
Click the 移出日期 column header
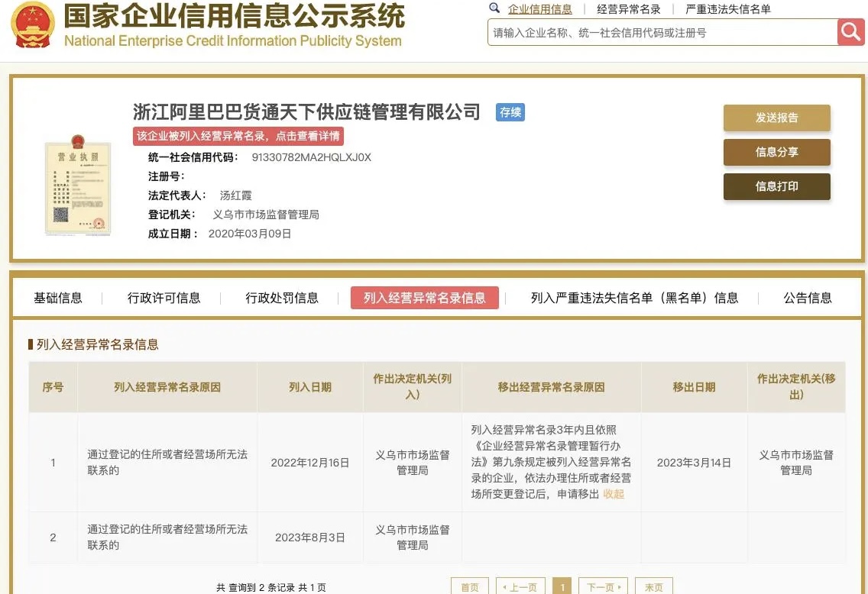694,387
